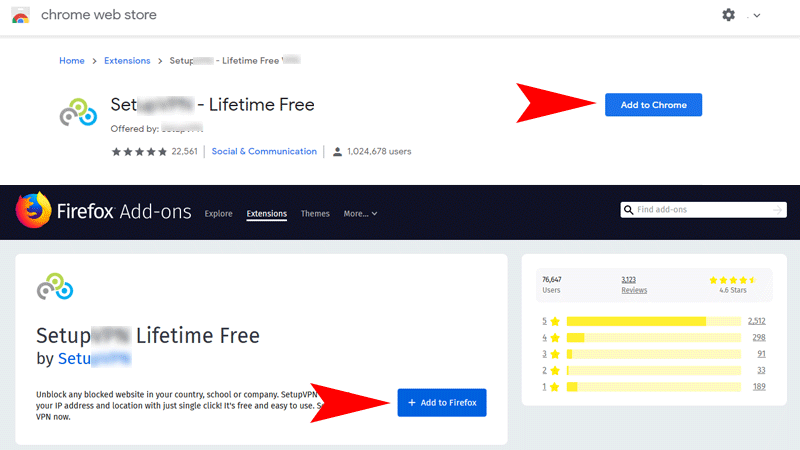Image resolution: width=800 pixels, height=450 pixels.
Task: Open Extensions breadcrumb link
Action: pos(127,61)
